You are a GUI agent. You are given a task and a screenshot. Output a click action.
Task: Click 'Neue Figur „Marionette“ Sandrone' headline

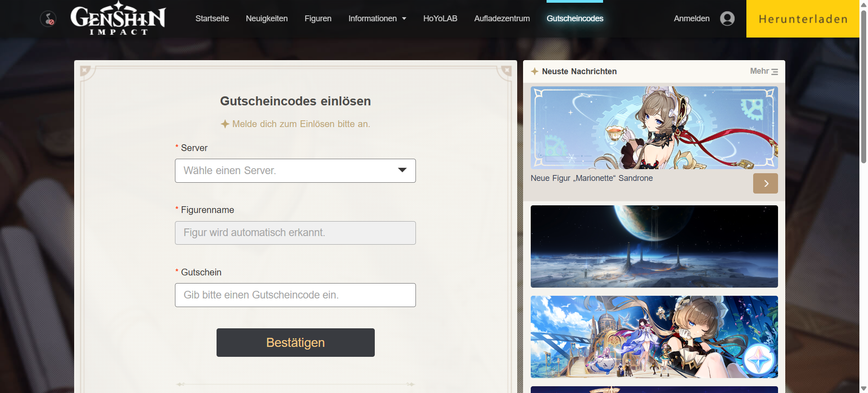tap(591, 178)
